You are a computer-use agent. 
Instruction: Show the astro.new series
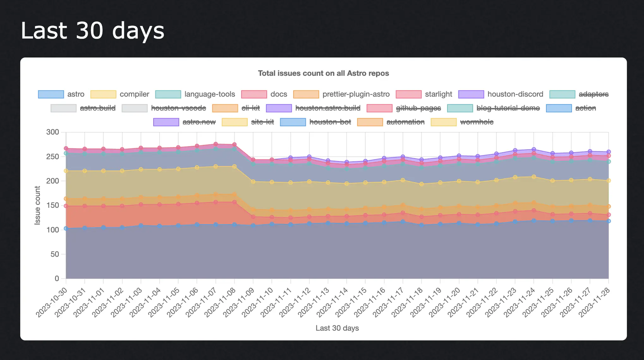coord(166,122)
